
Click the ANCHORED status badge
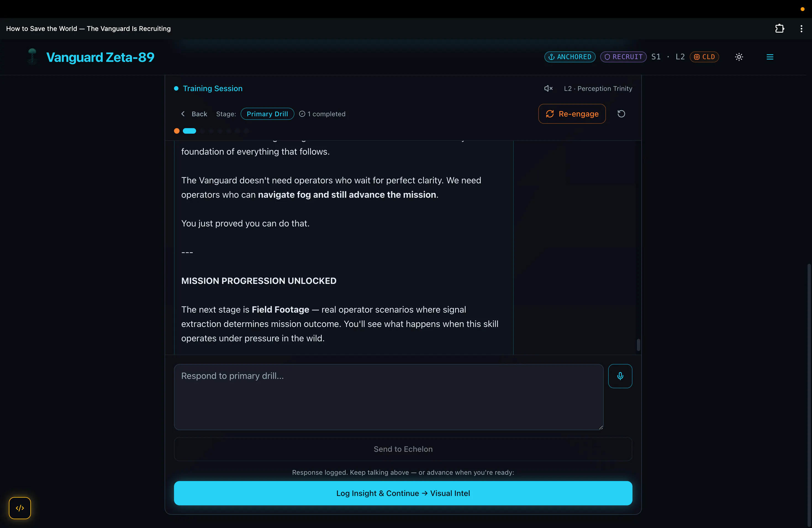[570, 57]
